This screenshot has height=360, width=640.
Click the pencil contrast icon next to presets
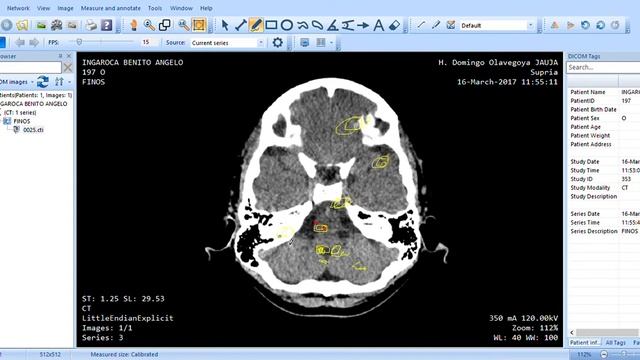pyautogui.click(x=436, y=25)
